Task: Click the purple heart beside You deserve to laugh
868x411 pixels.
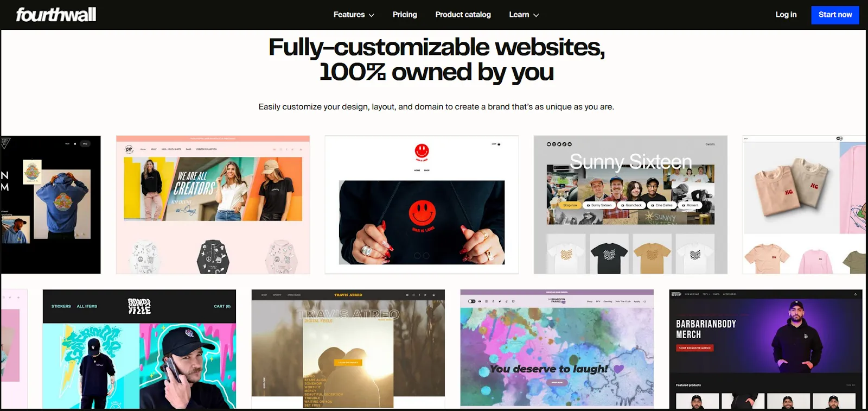Action: click(618, 369)
